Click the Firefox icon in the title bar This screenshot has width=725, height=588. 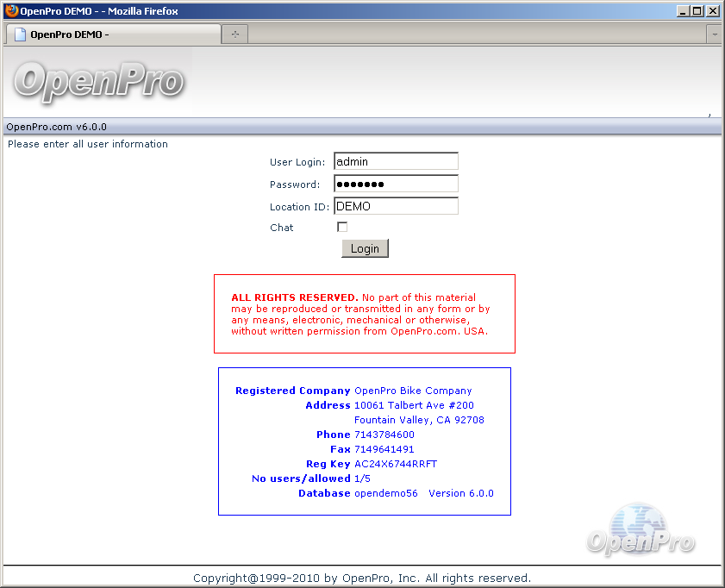click(x=11, y=11)
